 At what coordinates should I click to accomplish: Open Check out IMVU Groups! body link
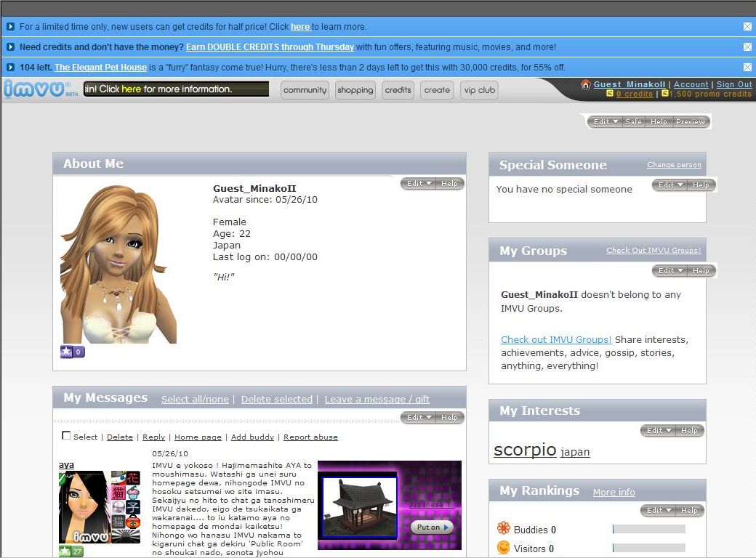(556, 339)
